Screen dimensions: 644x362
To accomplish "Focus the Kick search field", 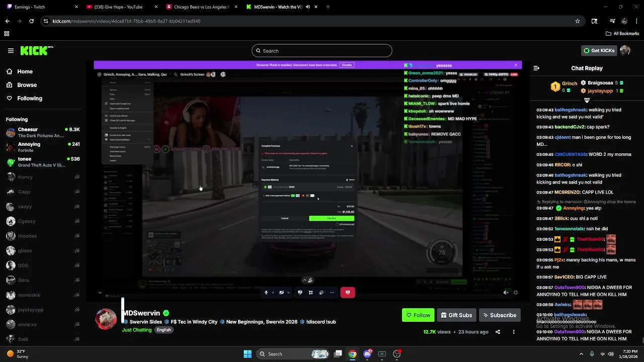I will point(322,51).
